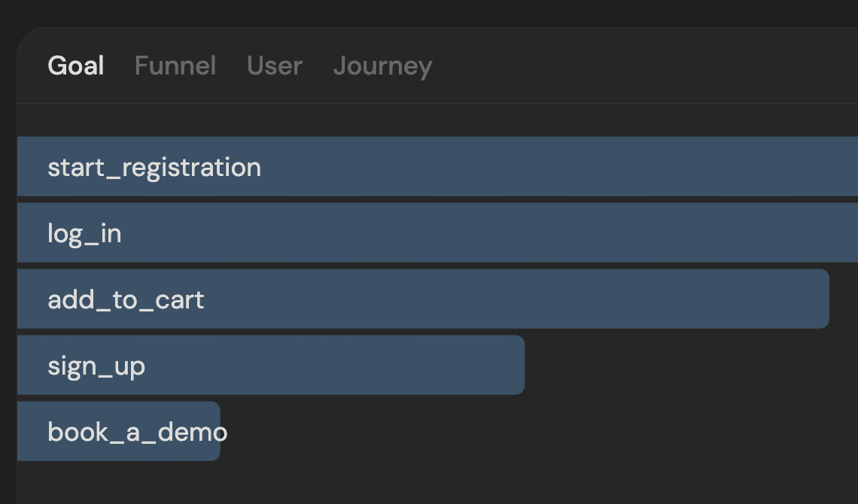Click the add_to_cart label text
The width and height of the screenshot is (858, 504).
coord(126,300)
